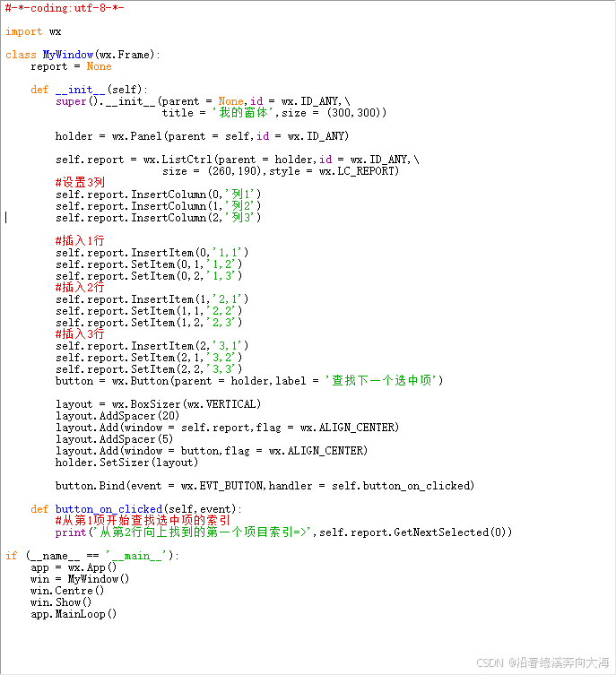
Task: Click the 'layout = wx.BoxSizer(wx.VERTICAL)' line
Action: coord(158,403)
